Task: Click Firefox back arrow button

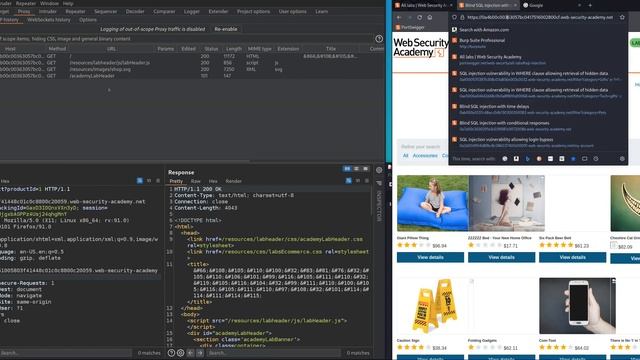Action: [x=399, y=18]
